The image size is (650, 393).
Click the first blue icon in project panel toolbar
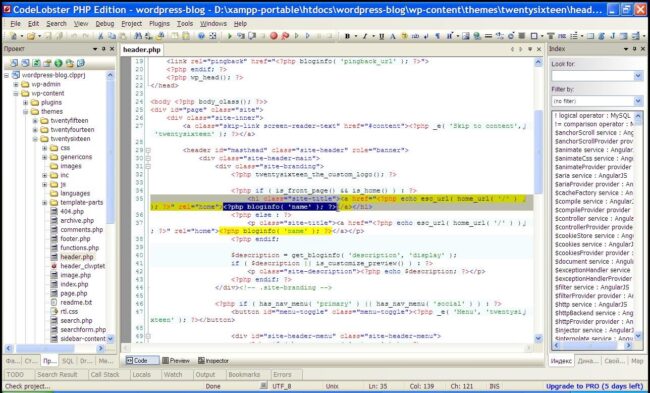pos(14,63)
